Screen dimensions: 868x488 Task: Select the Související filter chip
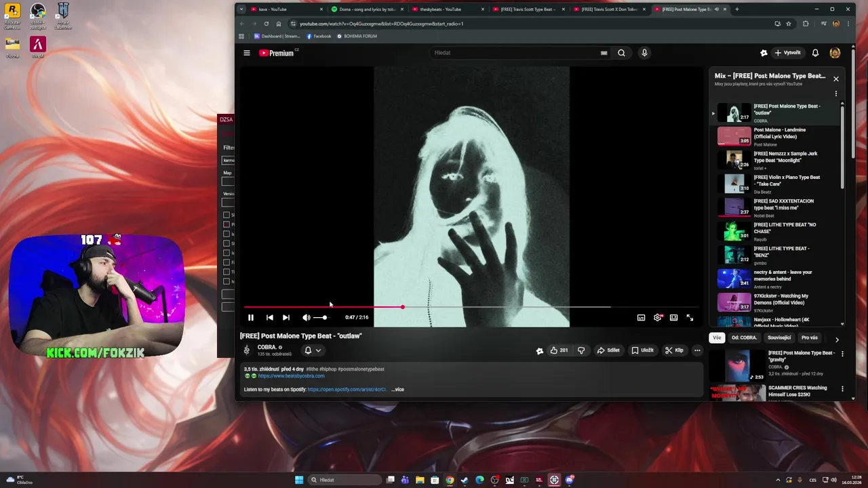(x=779, y=338)
